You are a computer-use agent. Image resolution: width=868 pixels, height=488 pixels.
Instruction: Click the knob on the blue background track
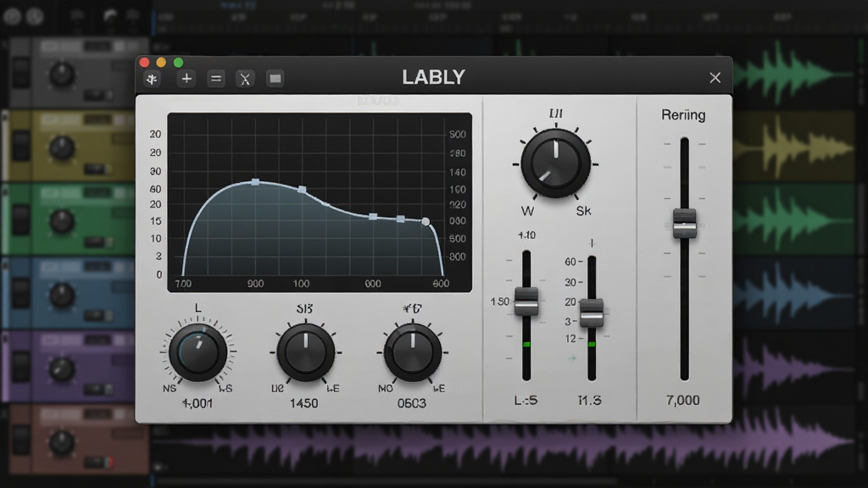61,295
